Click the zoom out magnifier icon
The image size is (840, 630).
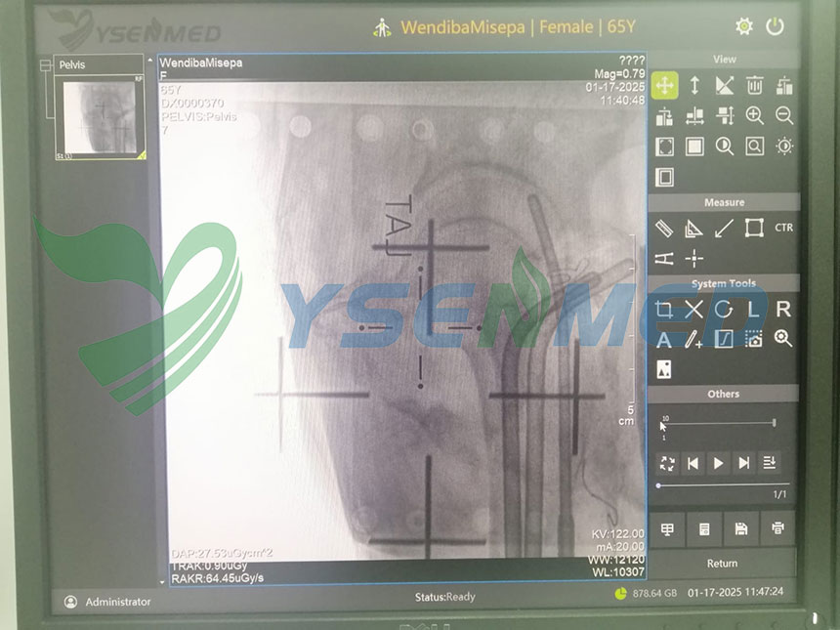783,115
